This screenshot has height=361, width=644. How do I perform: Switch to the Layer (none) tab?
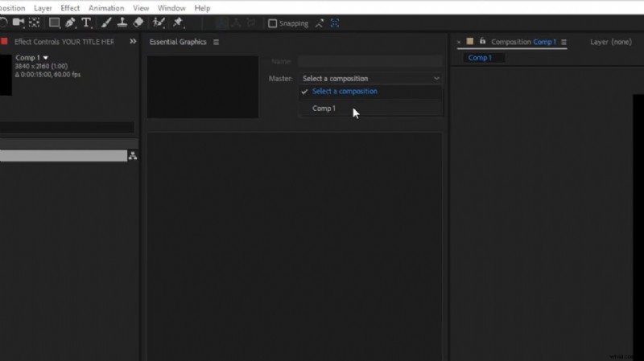point(611,42)
